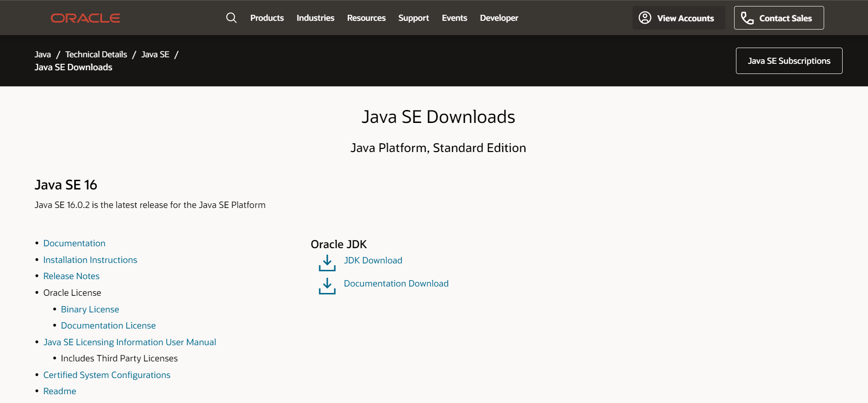Click the Java SE Downloads breadcrumb text
This screenshot has width=868, height=403.
click(73, 67)
